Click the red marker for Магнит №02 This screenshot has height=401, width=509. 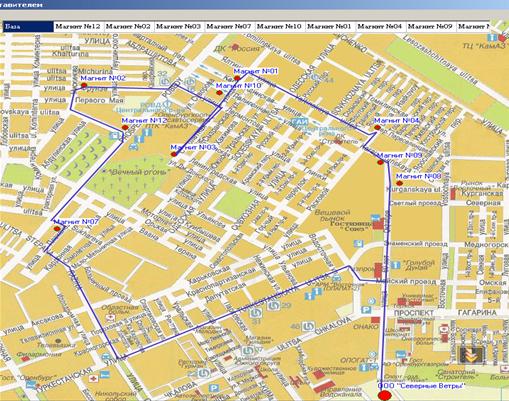point(84,85)
